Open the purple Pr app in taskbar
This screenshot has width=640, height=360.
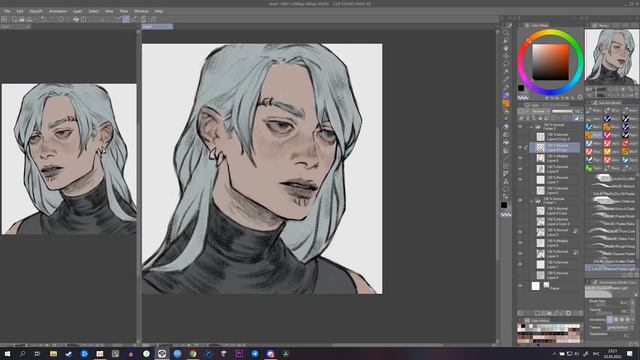pyautogui.click(x=239, y=353)
